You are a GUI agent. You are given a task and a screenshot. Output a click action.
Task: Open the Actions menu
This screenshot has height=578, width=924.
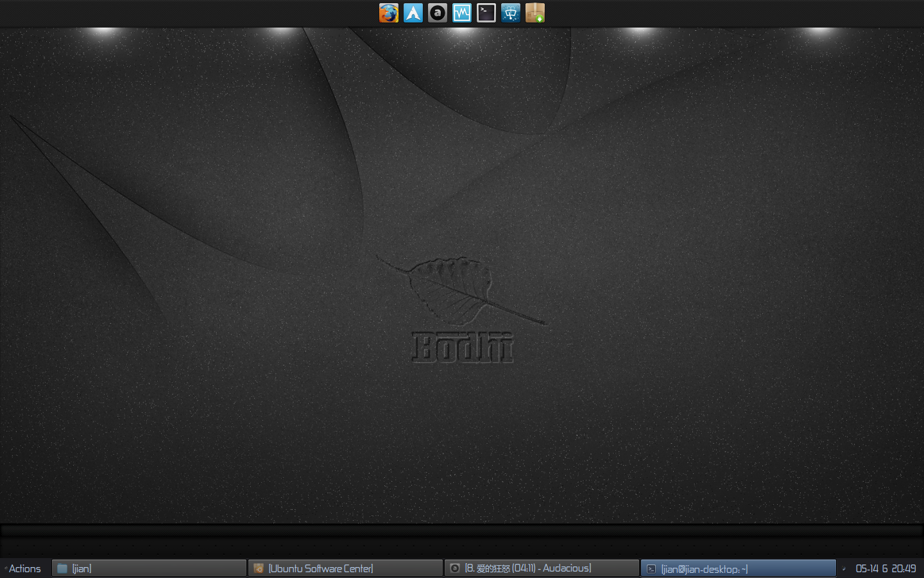coord(24,568)
